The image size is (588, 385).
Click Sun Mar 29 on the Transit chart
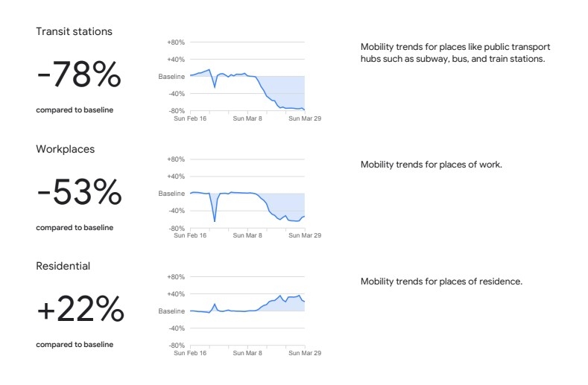click(304, 118)
